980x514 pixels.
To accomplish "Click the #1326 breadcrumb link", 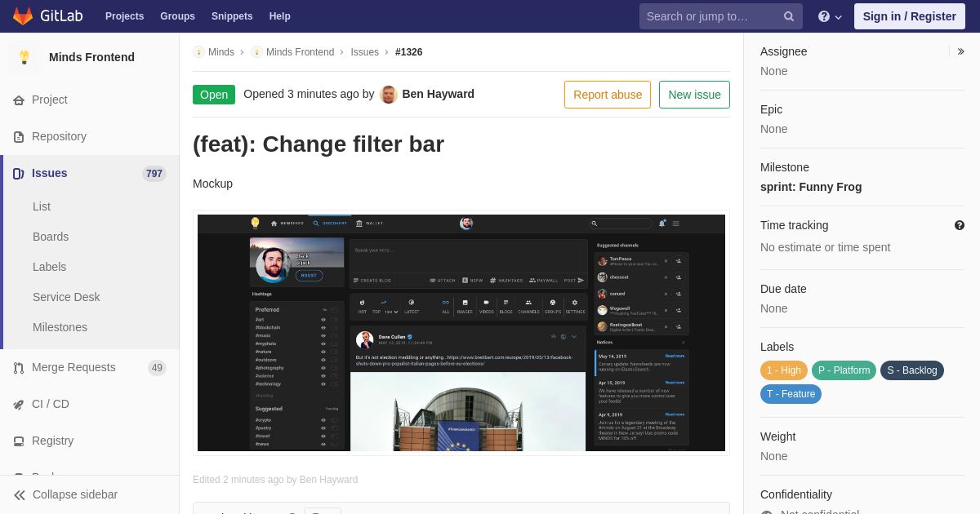I will pyautogui.click(x=409, y=52).
